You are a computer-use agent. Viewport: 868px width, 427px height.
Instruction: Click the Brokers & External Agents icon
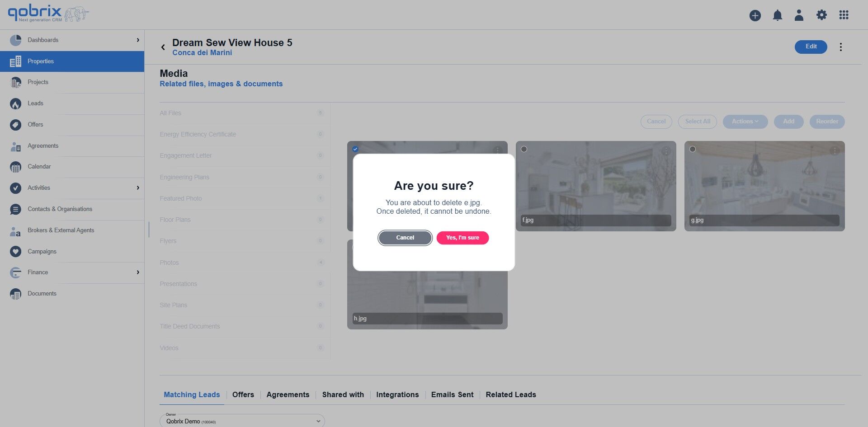pos(15,231)
